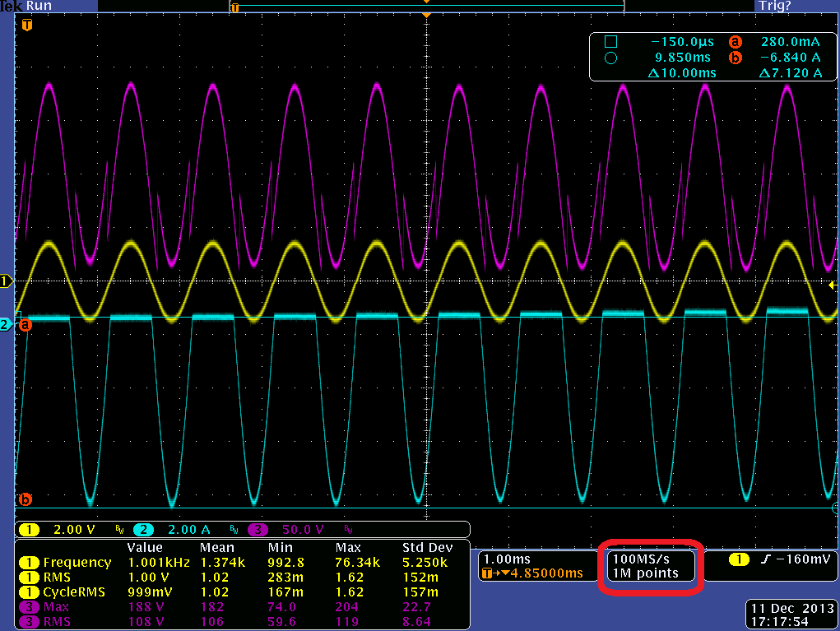Viewport: 840px width, 631px height.
Task: Click the 188 V max value
Action: 146,607
